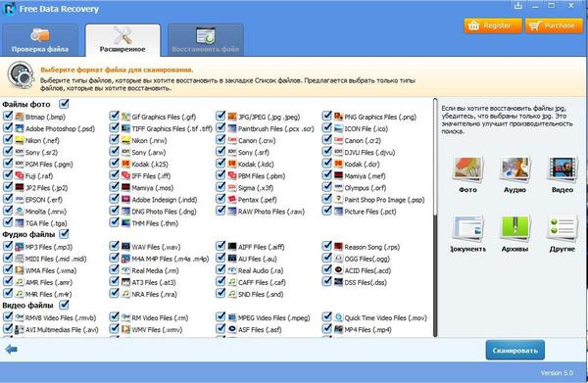Click the WMV Files (.wmv) label
The width and height of the screenshot is (588, 383).
(x=157, y=330)
